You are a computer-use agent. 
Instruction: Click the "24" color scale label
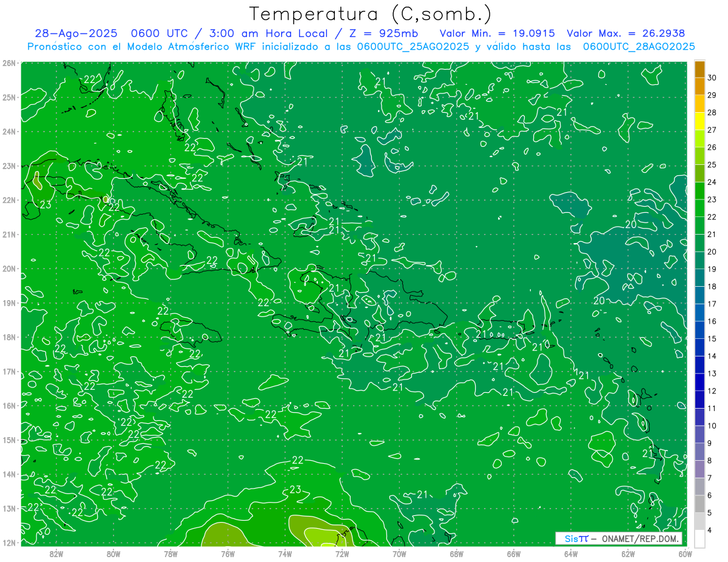point(712,182)
